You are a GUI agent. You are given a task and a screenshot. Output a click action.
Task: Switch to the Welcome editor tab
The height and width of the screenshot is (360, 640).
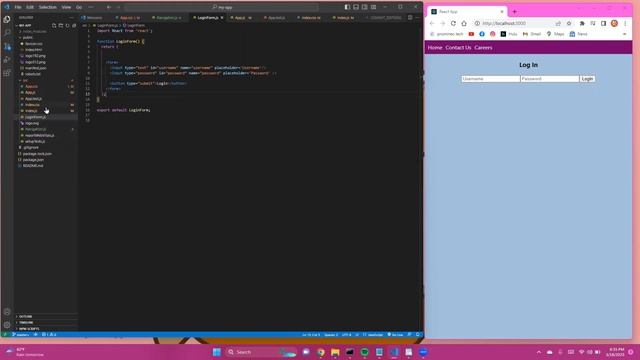[x=95, y=18]
